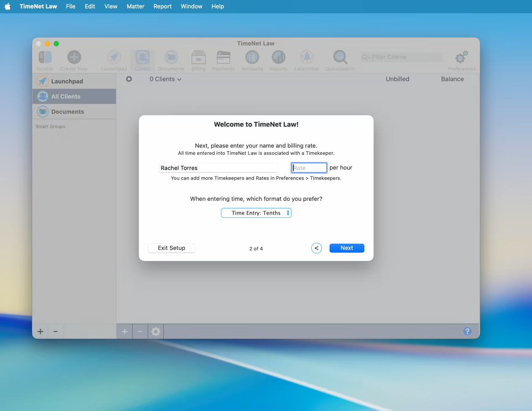532x411 pixels.
Task: Click the Balance column header
Action: [x=452, y=79]
